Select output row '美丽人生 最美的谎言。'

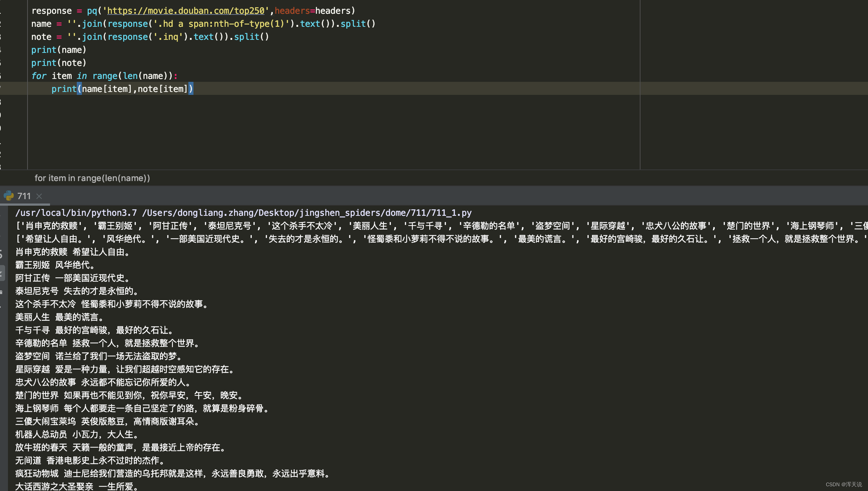[61, 317]
